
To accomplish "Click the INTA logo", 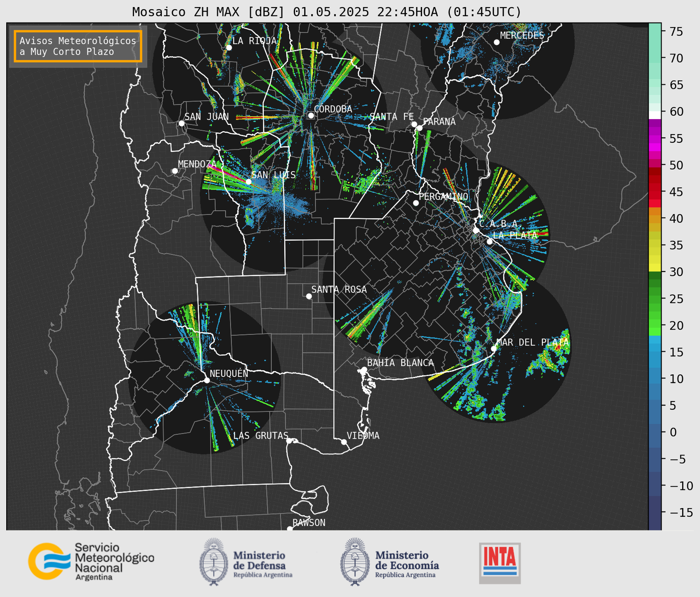I will tap(500, 563).
